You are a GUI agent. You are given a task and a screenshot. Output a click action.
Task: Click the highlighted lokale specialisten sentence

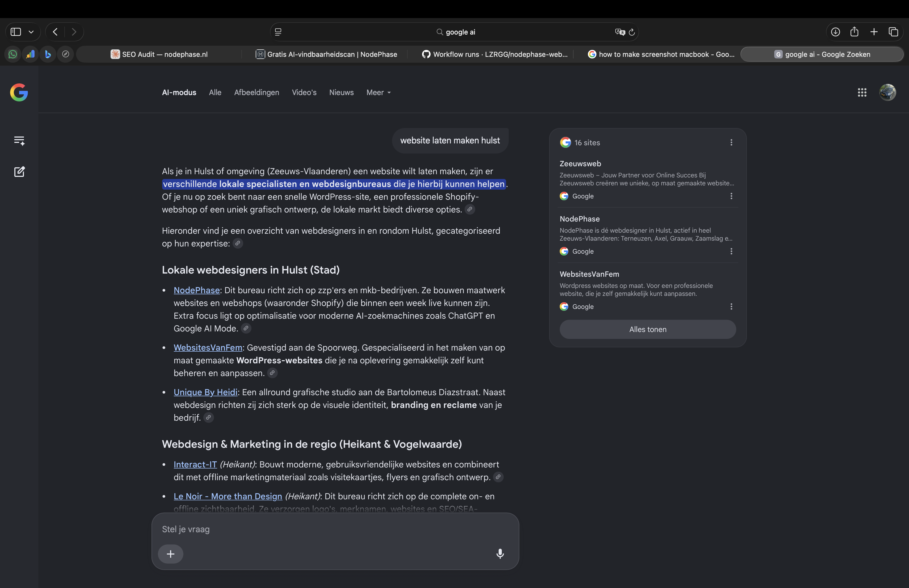(334, 184)
